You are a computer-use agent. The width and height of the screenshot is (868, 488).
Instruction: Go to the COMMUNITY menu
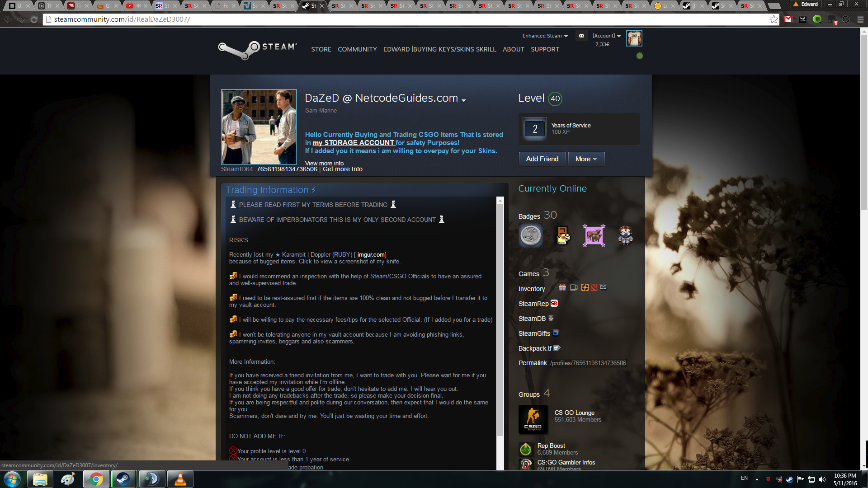357,49
